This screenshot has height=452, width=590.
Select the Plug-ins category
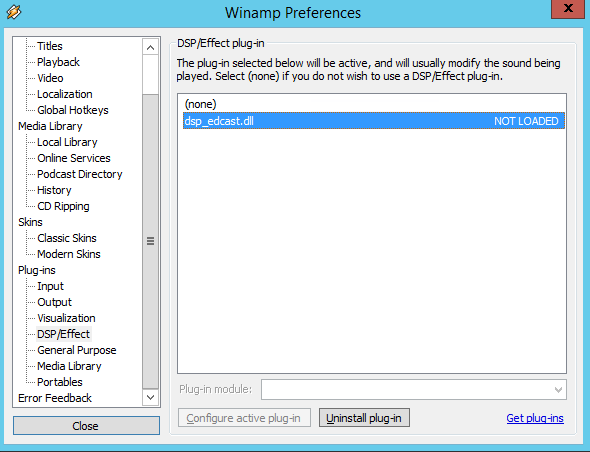[x=36, y=270]
